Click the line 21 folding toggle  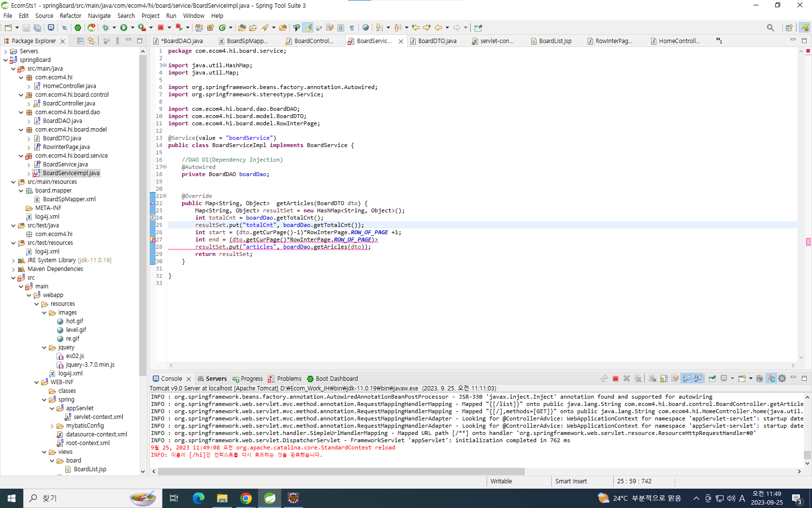(x=164, y=196)
